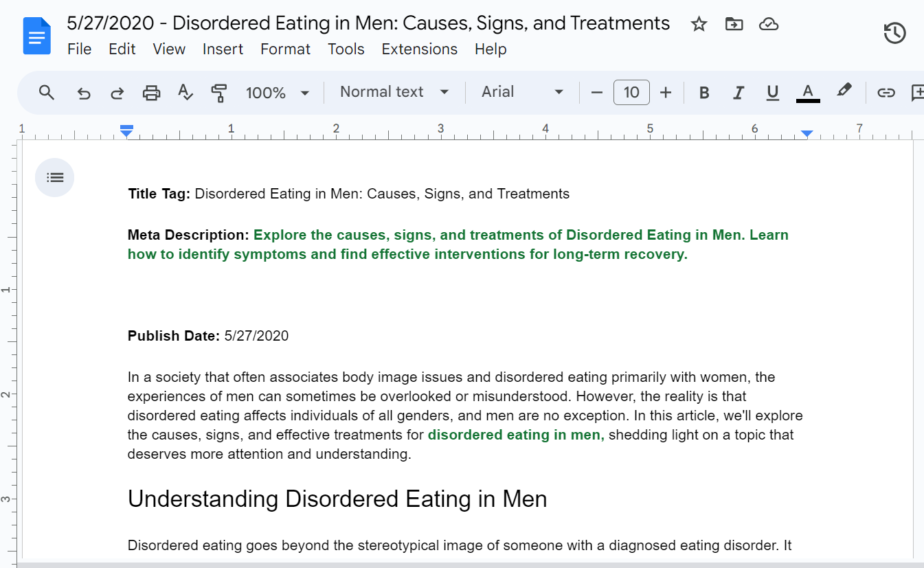Open the Edit menu
924x568 pixels.
pyautogui.click(x=122, y=49)
